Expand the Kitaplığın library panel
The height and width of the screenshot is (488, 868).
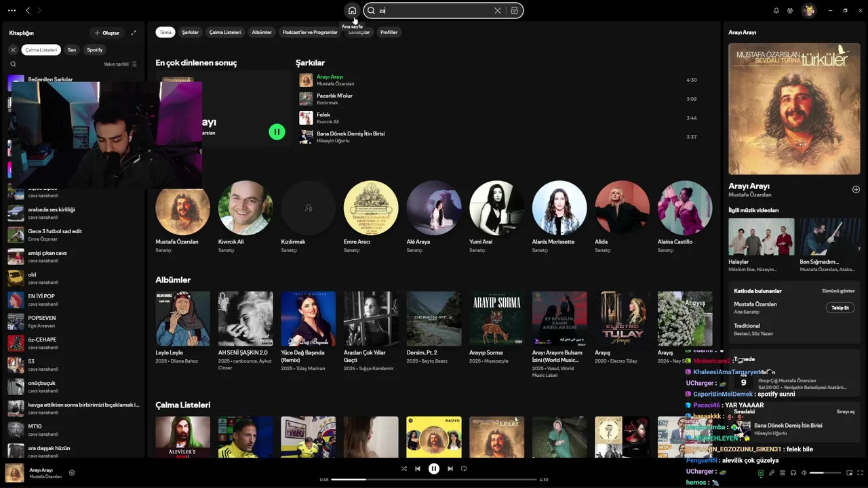pyautogui.click(x=134, y=33)
